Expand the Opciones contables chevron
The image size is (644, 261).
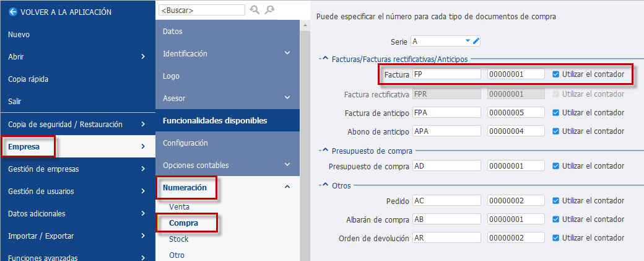click(287, 164)
